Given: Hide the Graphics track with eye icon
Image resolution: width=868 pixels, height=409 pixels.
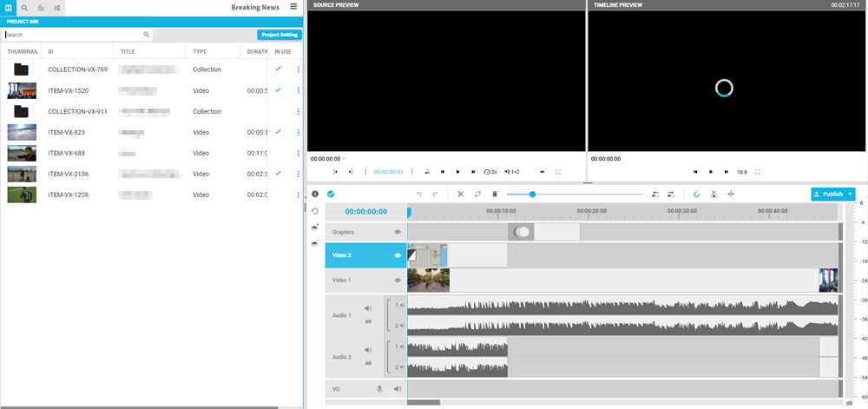Looking at the screenshot, I should coord(398,232).
